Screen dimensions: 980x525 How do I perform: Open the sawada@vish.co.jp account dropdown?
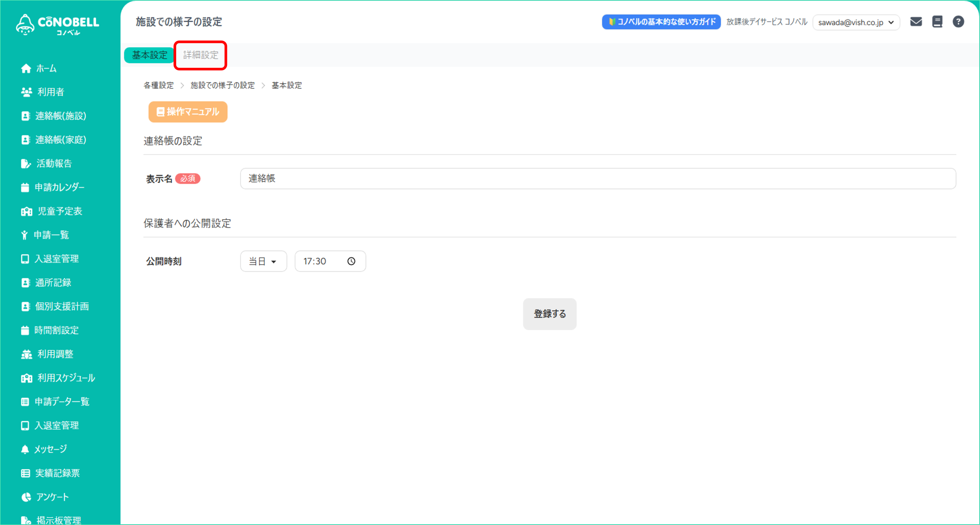[856, 23]
